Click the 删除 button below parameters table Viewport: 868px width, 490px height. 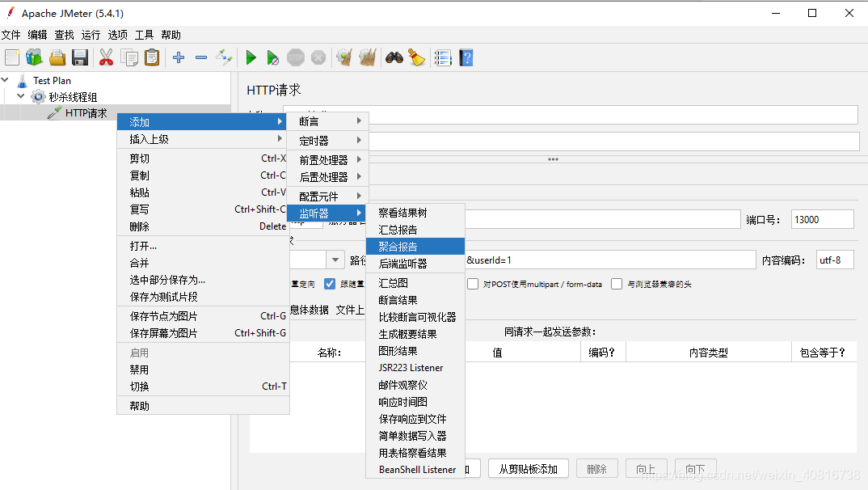coord(596,469)
